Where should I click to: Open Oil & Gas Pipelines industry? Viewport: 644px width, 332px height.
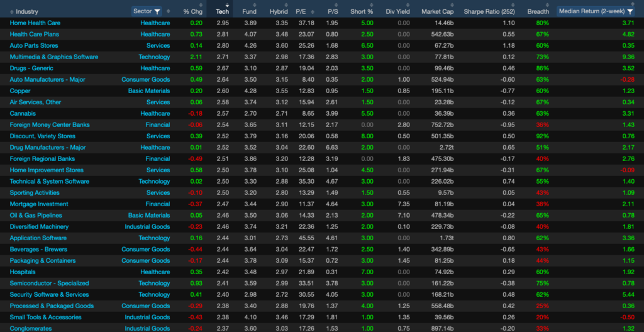pyautogui.click(x=36, y=215)
